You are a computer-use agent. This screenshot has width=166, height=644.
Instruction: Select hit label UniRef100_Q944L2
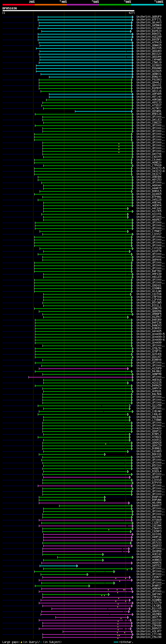(149, 82)
